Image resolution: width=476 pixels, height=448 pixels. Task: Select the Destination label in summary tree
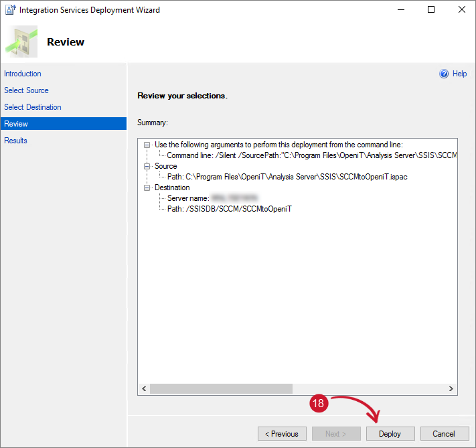pyautogui.click(x=172, y=188)
